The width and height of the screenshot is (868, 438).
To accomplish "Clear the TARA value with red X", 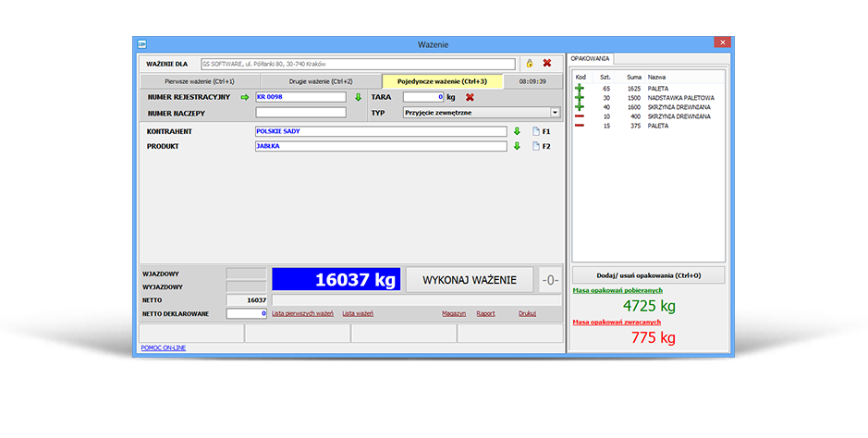I will tap(470, 97).
